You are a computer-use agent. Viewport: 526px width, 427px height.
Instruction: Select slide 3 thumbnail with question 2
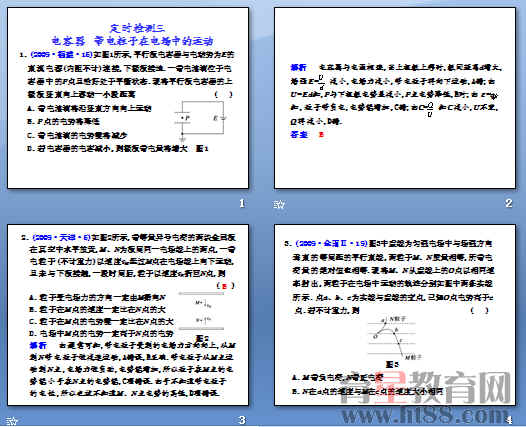[128, 315]
